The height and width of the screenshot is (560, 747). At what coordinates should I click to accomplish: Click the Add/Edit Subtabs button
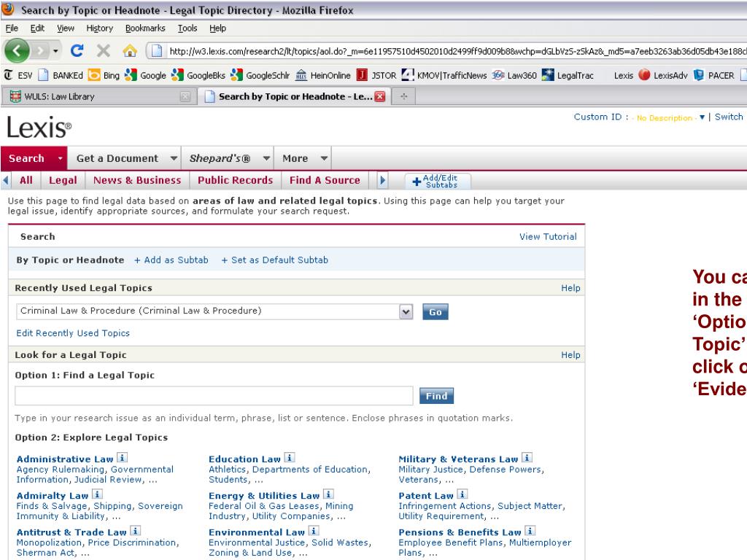point(438,181)
